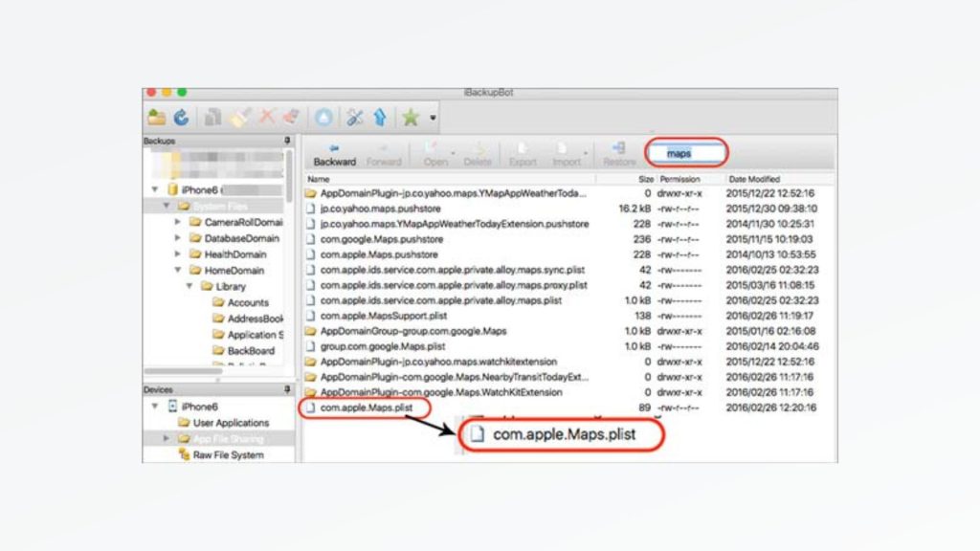Pin the Devices panel with its pin icon

[287, 390]
